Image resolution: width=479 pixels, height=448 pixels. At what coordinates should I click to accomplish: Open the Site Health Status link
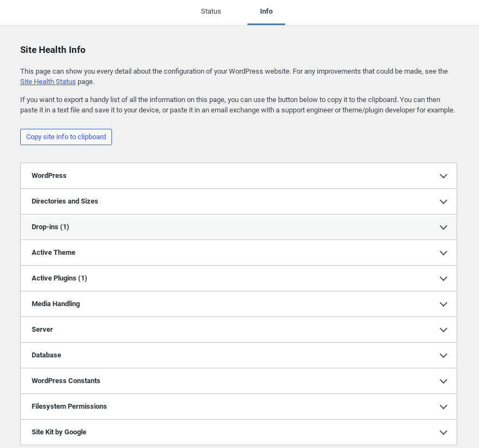(x=48, y=81)
